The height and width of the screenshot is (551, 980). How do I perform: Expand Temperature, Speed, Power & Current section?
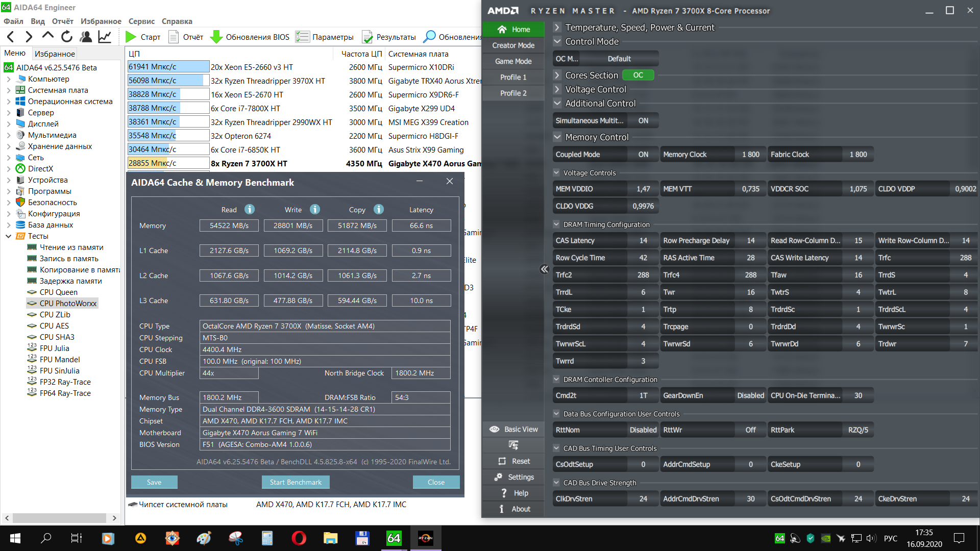[x=557, y=28]
